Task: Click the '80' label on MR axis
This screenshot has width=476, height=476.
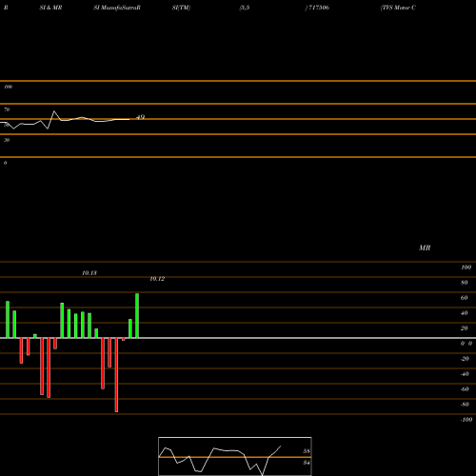Action: point(465,283)
